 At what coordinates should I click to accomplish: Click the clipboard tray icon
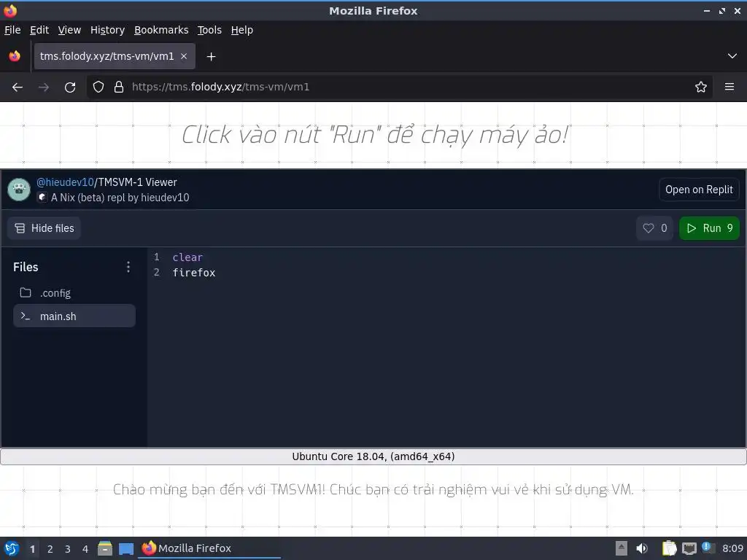(x=670, y=548)
